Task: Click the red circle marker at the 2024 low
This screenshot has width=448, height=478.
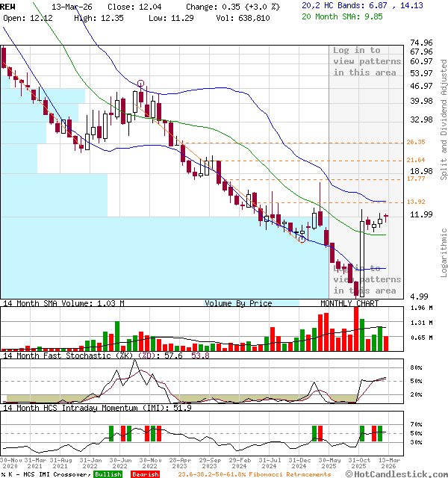Action: (x=302, y=240)
